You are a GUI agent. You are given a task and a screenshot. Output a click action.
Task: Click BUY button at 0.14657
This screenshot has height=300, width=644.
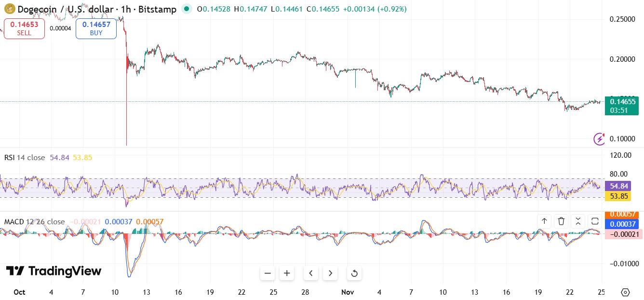pyautogui.click(x=96, y=28)
